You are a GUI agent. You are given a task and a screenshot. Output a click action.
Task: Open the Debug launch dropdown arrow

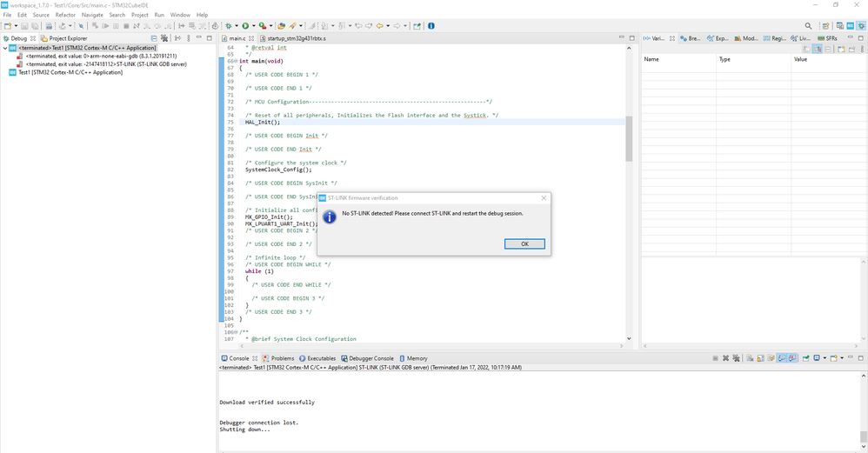click(237, 26)
